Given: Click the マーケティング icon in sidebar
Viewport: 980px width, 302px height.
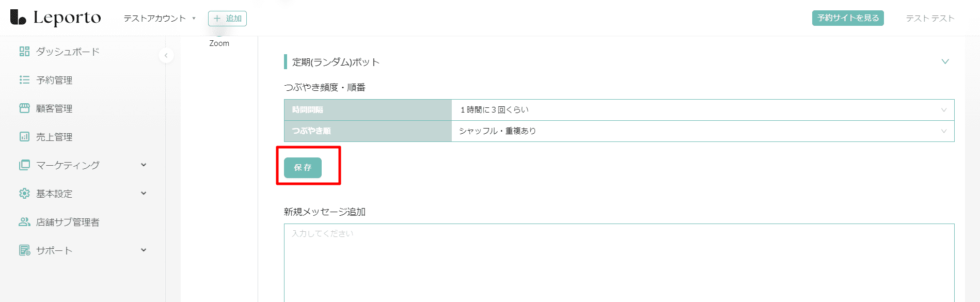Looking at the screenshot, I should point(24,165).
